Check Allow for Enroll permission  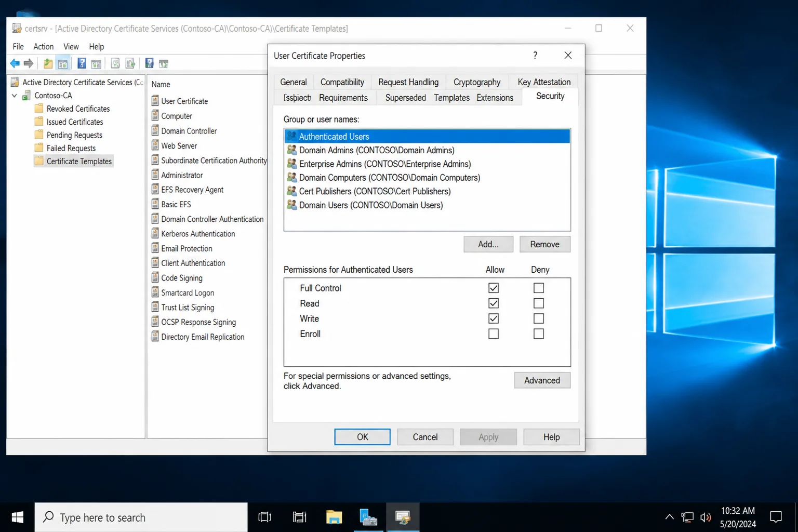click(494, 334)
